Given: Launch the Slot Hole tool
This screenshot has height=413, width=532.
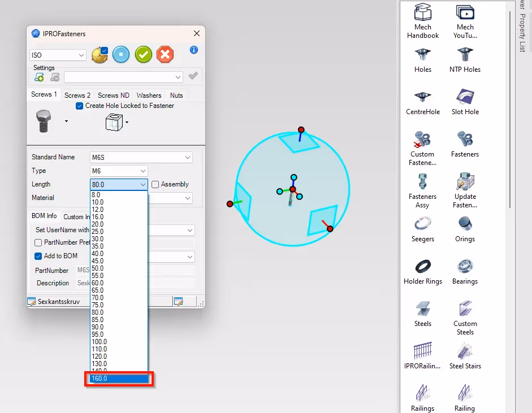Looking at the screenshot, I should pos(465,102).
